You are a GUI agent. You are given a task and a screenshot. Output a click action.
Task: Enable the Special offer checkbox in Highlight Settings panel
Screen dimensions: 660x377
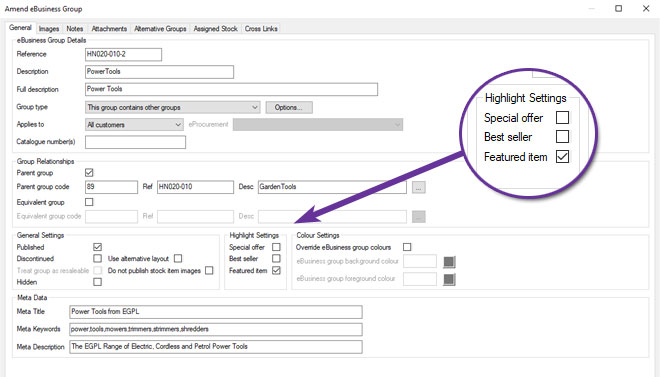coord(276,247)
